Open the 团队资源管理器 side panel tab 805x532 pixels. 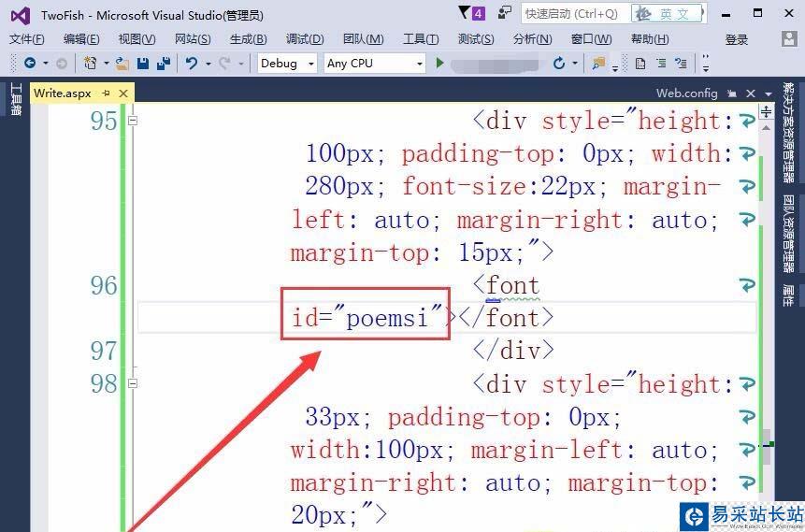click(788, 233)
